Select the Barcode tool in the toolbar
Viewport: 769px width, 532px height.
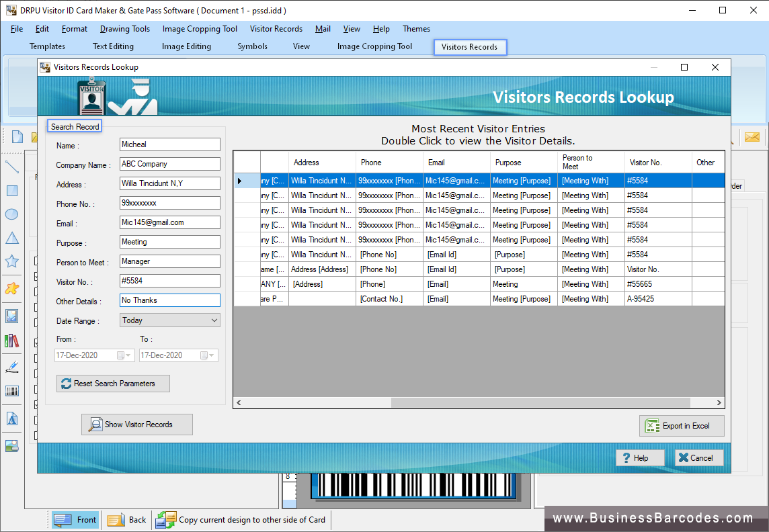click(x=11, y=390)
